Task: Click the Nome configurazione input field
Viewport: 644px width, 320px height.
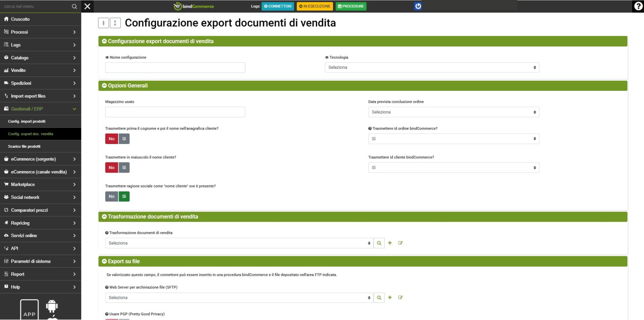Action: (175, 67)
